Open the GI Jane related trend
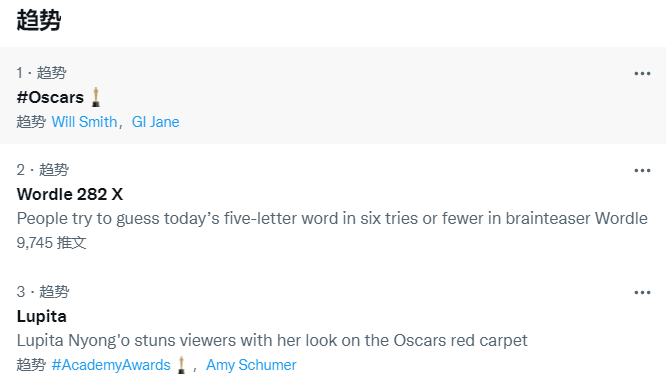This screenshot has width=666, height=389. pos(155,122)
